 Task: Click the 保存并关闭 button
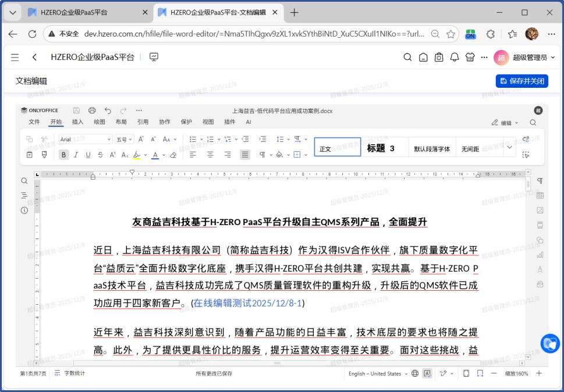(522, 81)
